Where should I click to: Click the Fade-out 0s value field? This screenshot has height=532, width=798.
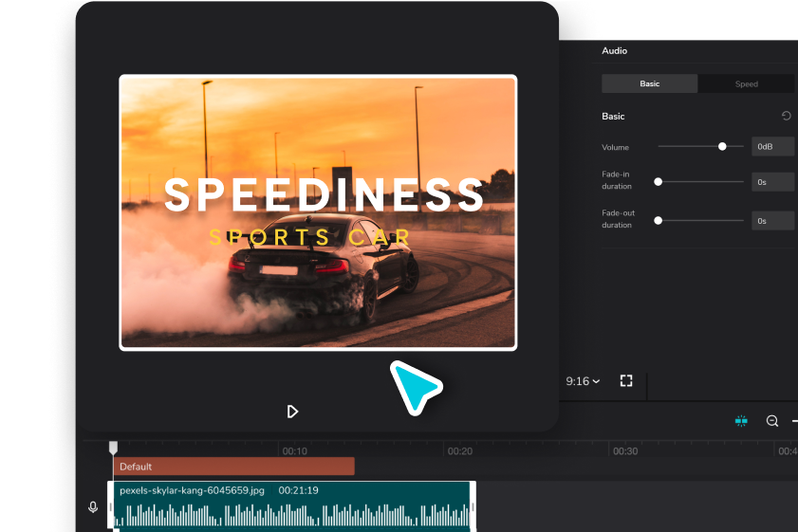pos(773,221)
